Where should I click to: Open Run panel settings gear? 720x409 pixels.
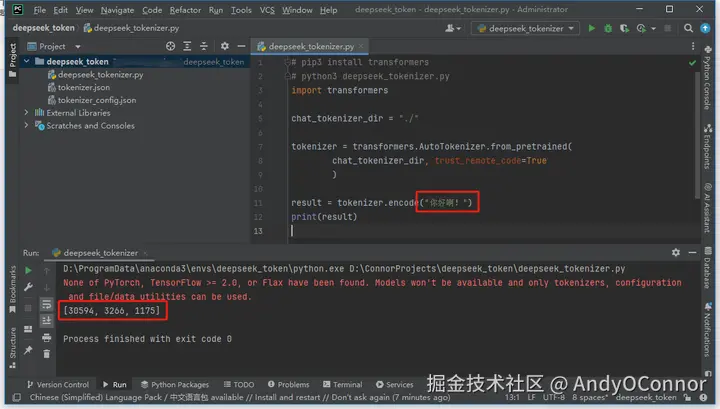click(x=676, y=252)
